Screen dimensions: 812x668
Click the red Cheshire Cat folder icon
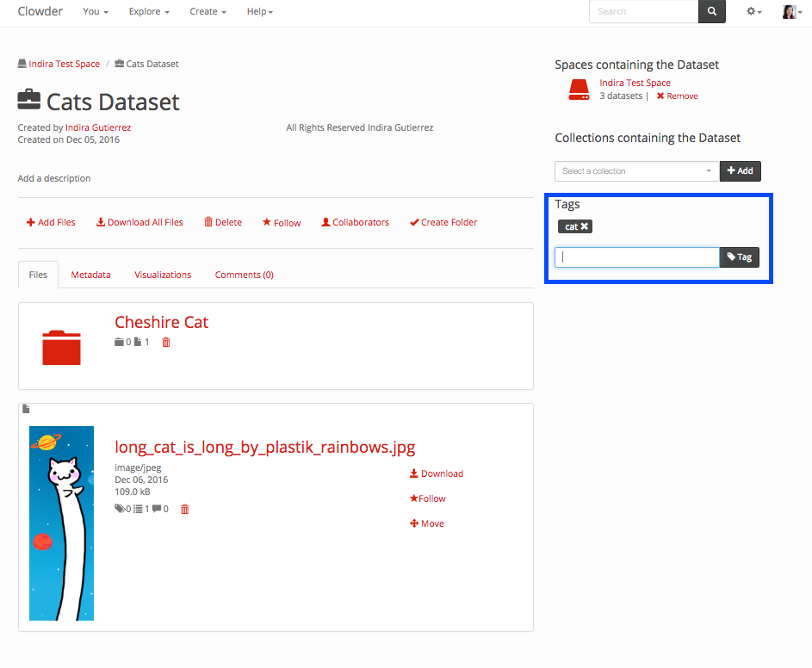[61, 347]
